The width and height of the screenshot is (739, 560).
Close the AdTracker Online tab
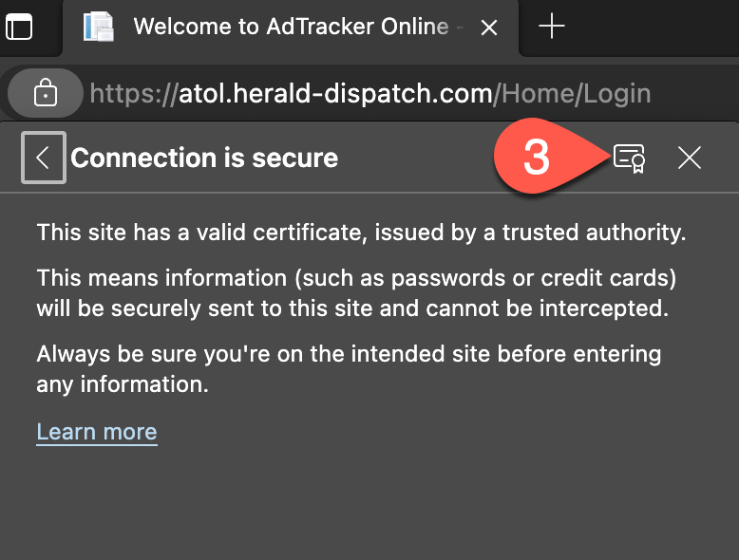tap(489, 28)
